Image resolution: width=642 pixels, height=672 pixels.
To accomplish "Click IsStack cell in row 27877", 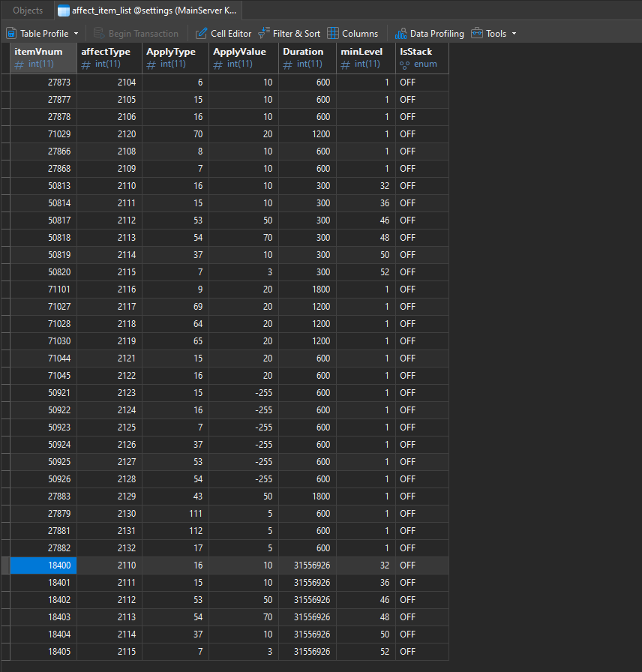I will (x=422, y=100).
